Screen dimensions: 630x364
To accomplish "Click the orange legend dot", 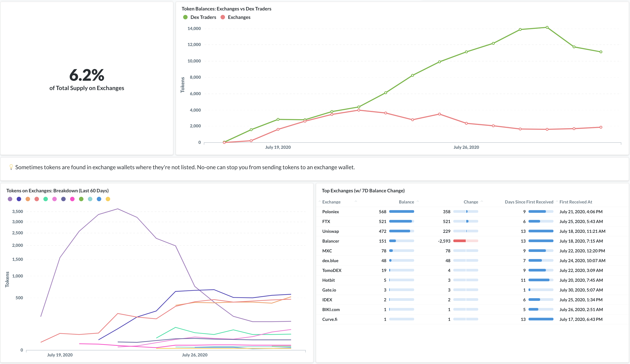I will pyautogui.click(x=28, y=199).
